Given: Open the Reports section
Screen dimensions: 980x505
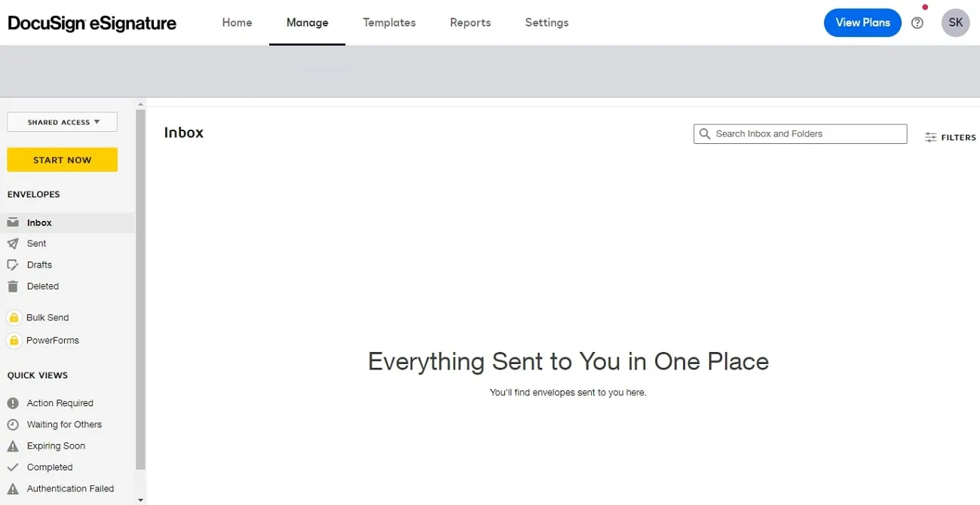Looking at the screenshot, I should (470, 23).
